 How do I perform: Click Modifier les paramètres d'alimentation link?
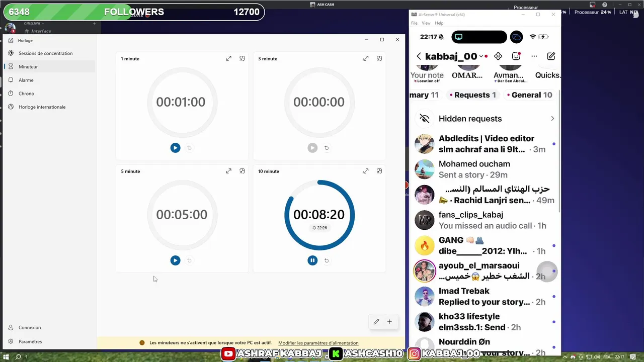click(318, 343)
